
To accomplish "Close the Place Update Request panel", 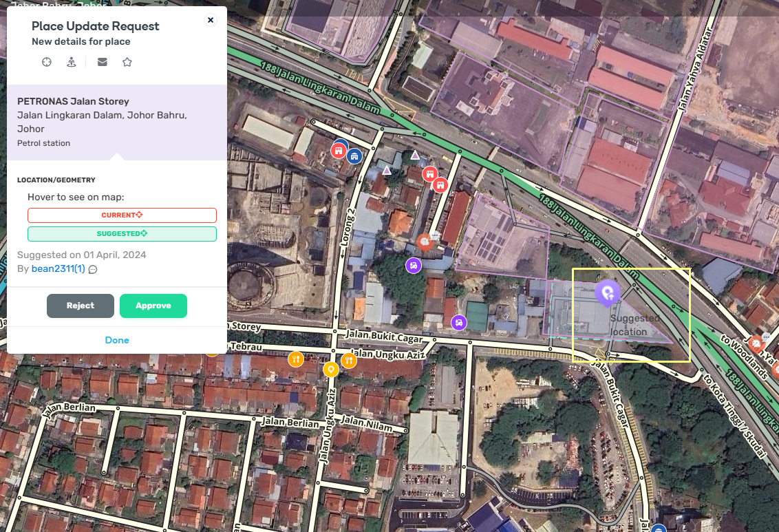I will click(x=211, y=20).
